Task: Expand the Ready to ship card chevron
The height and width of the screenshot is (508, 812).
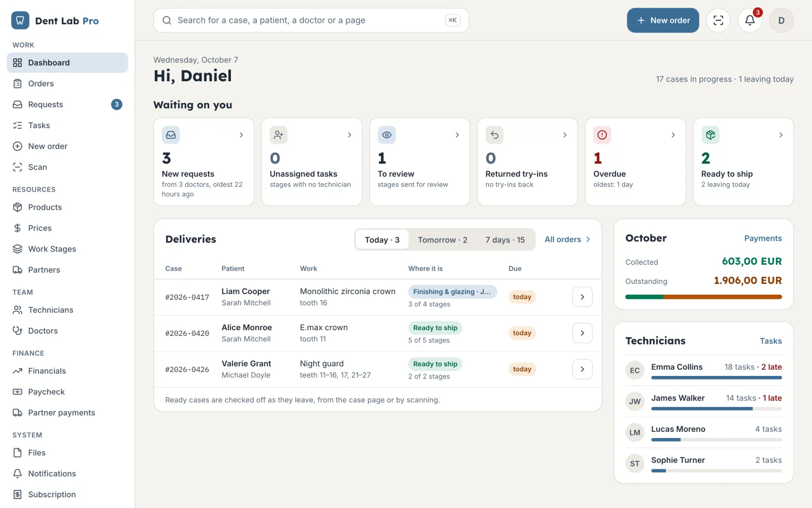Action: pyautogui.click(x=781, y=135)
